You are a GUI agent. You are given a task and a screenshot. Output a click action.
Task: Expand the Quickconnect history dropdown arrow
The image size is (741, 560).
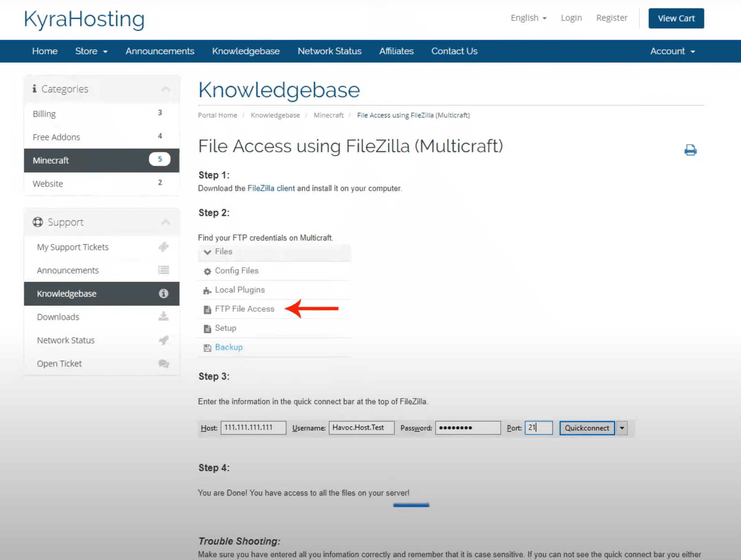pos(622,428)
